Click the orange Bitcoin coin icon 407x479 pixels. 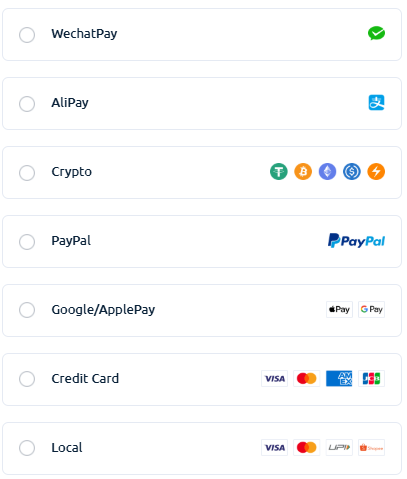pyautogui.click(x=303, y=172)
